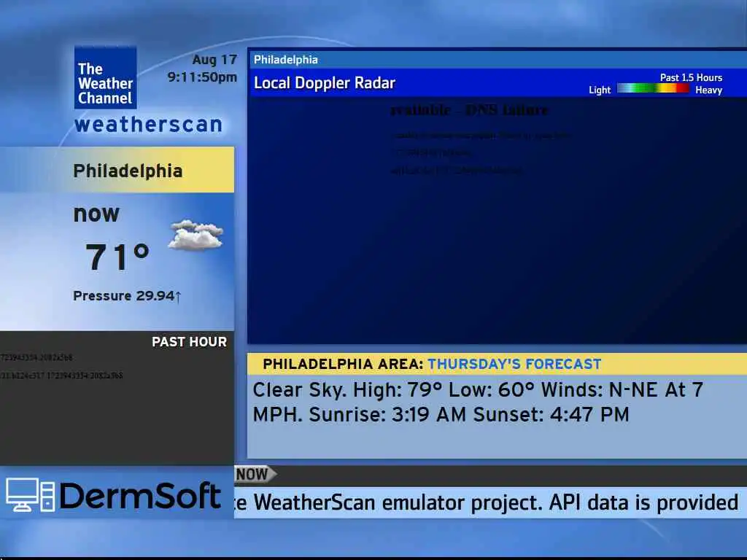
Task: Click the Local Doppler Radar heading
Action: 325,83
